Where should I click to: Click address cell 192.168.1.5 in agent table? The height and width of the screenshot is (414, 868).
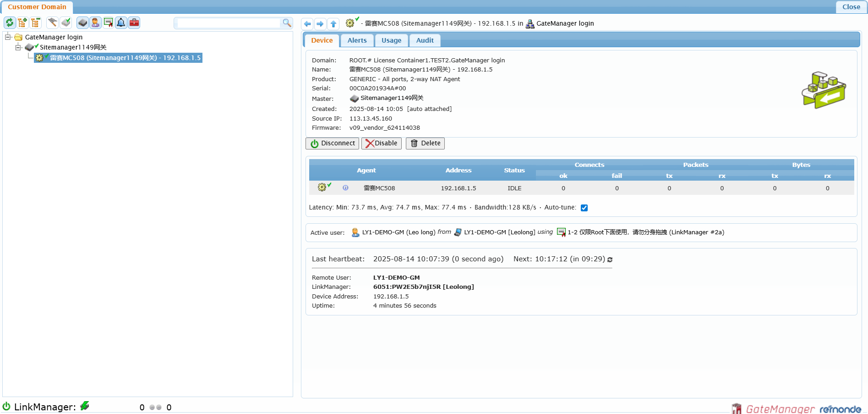pos(458,188)
